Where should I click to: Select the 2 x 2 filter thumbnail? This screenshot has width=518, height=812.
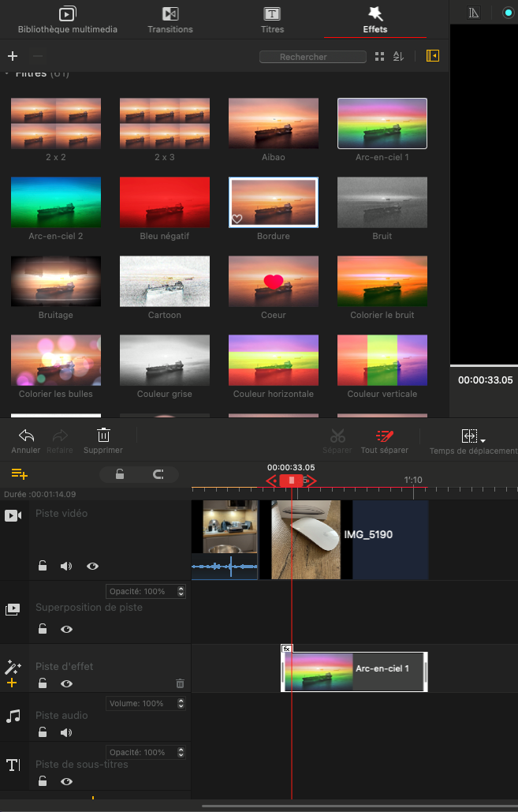pyautogui.click(x=56, y=123)
